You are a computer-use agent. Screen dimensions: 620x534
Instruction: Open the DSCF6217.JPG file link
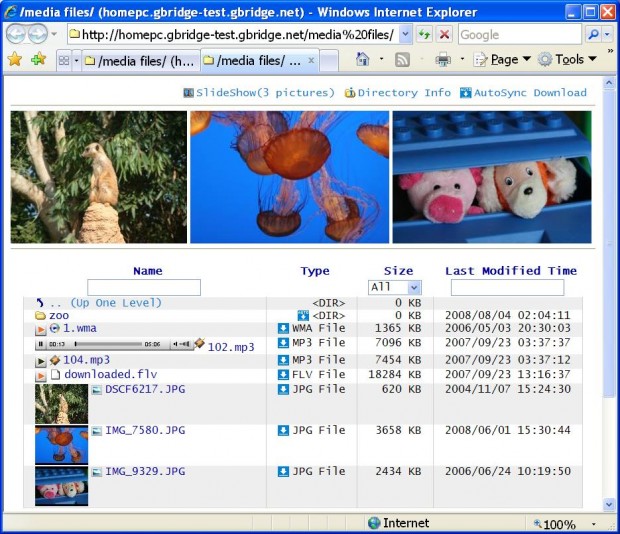pos(145,389)
